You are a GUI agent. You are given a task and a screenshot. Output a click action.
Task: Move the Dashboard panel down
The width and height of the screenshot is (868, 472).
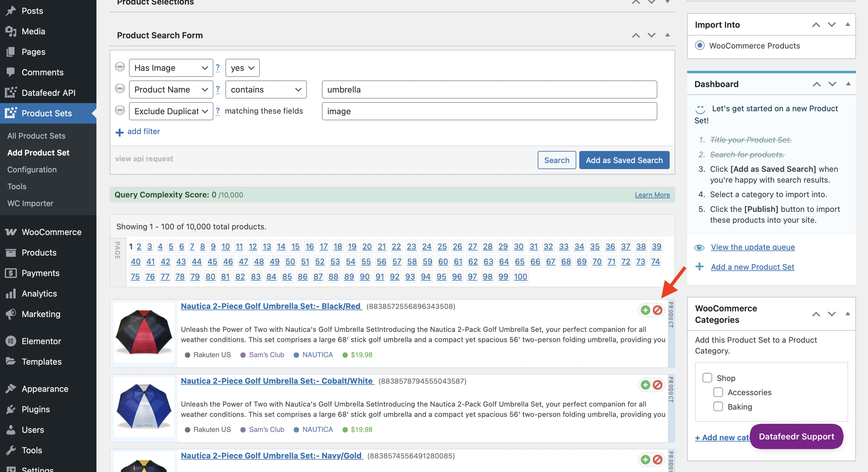(x=832, y=84)
